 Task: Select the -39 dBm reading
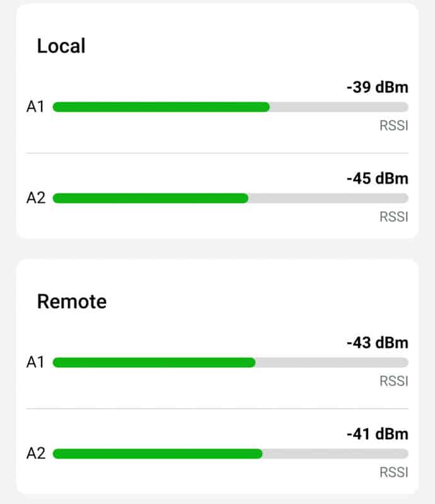point(378,88)
